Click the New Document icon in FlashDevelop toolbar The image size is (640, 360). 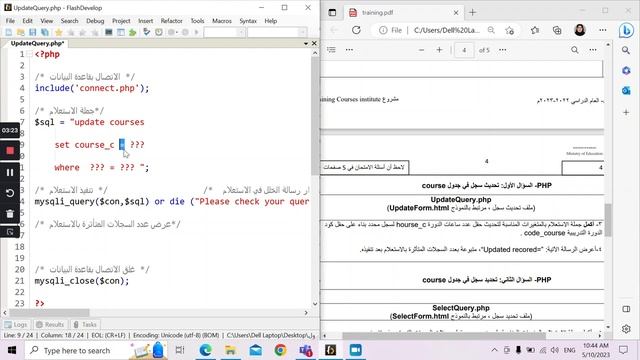point(9,32)
